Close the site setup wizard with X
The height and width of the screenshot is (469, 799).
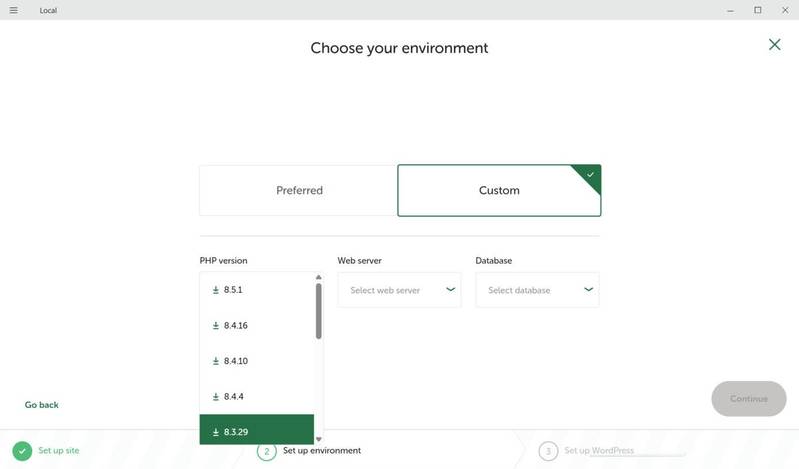[x=775, y=45]
